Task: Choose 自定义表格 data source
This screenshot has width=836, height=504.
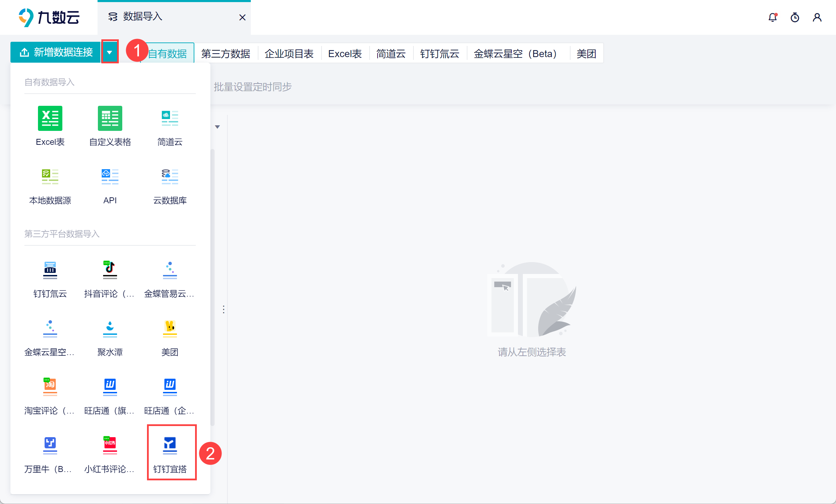Action: [x=110, y=119]
